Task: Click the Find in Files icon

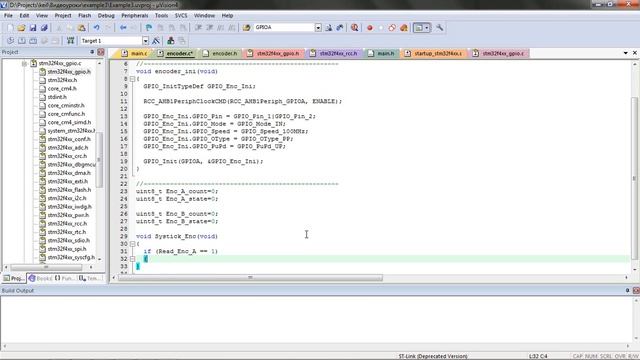Action: pos(247,28)
